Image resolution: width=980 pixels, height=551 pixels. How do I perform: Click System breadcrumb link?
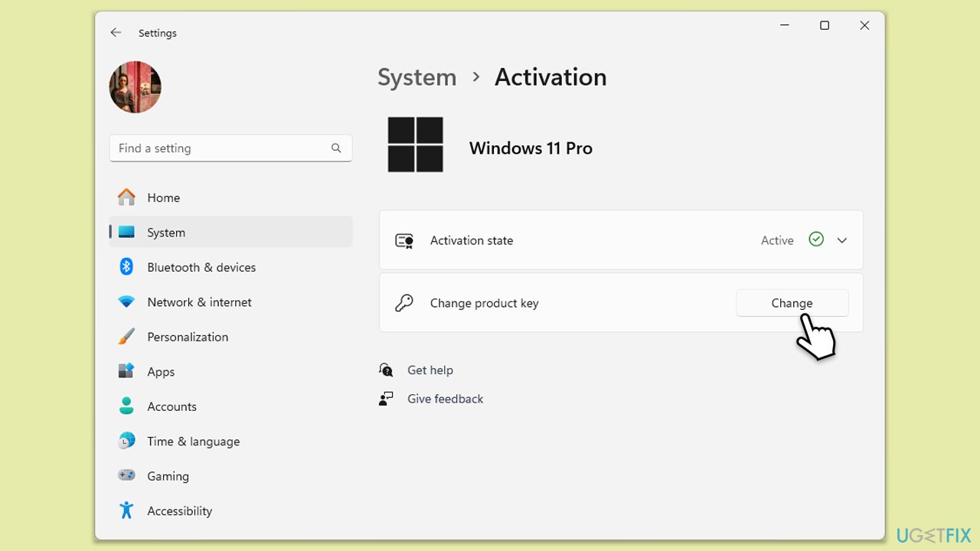point(416,77)
